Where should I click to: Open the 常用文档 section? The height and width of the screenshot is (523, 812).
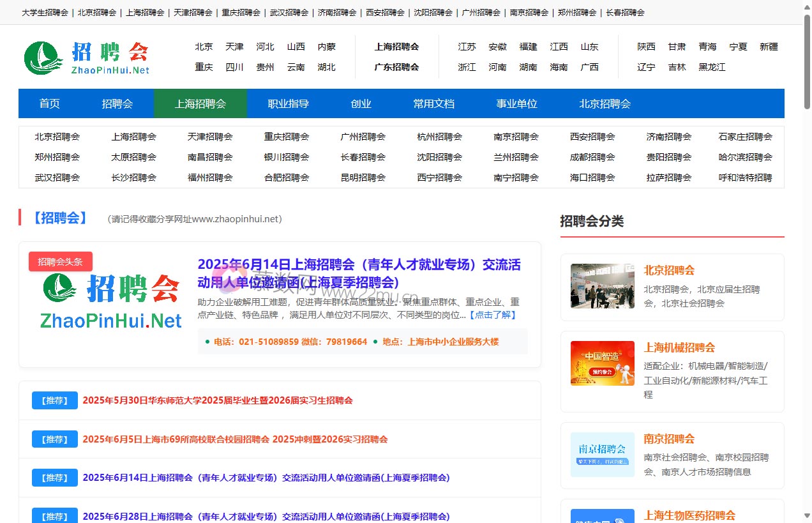434,103
